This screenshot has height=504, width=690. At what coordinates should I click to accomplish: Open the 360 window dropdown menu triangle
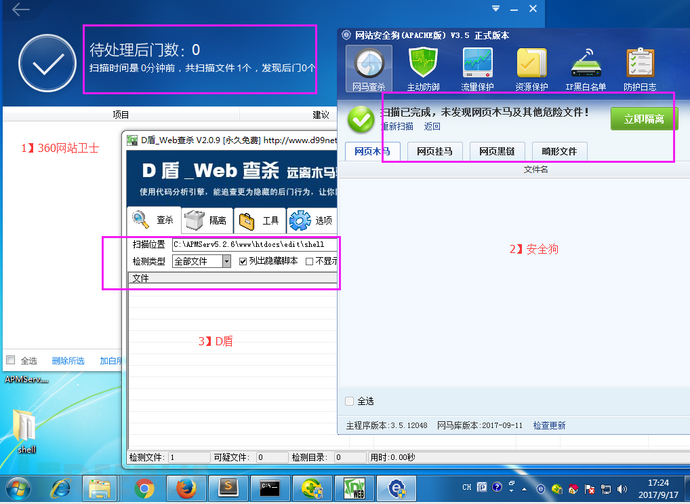[x=495, y=8]
